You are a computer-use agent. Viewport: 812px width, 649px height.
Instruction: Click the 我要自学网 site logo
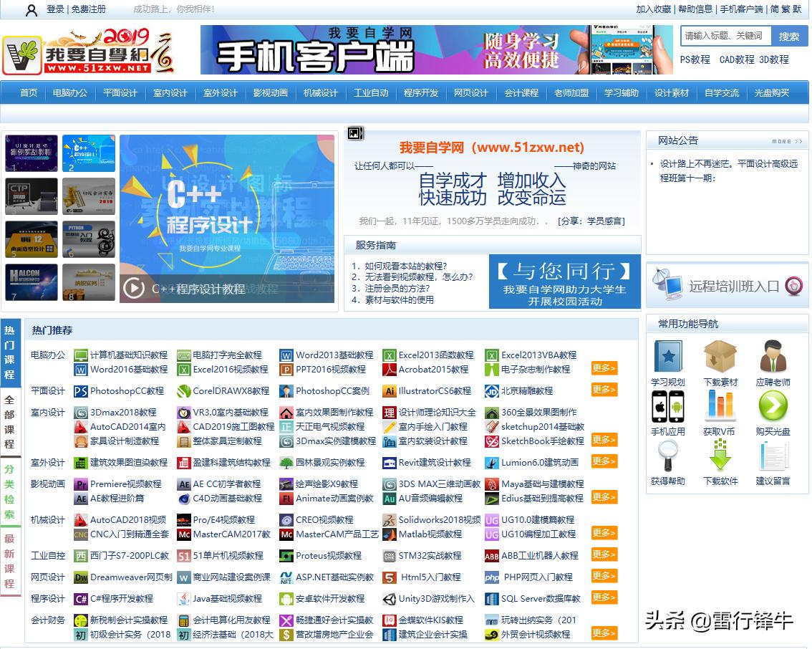pos(88,52)
